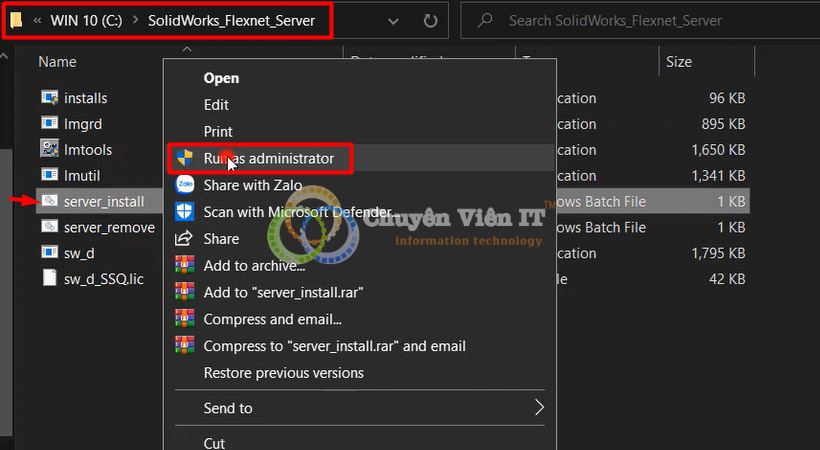Sort files by the Name column header
Image resolution: width=820 pixels, height=450 pixels.
click(58, 62)
